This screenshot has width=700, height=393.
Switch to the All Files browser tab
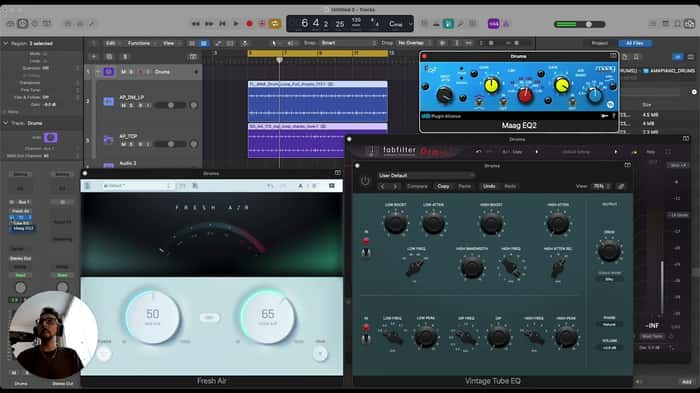pyautogui.click(x=634, y=43)
